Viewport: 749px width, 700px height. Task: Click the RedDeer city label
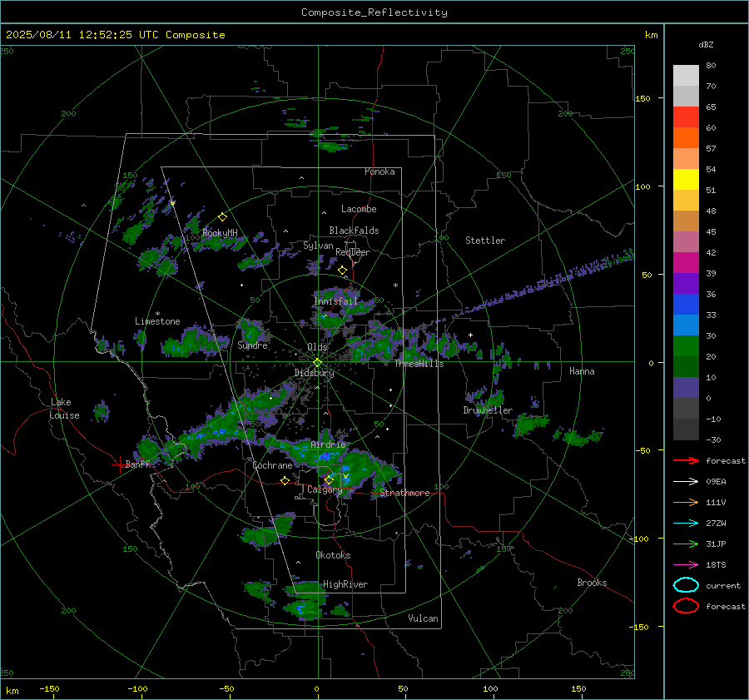pos(353,252)
